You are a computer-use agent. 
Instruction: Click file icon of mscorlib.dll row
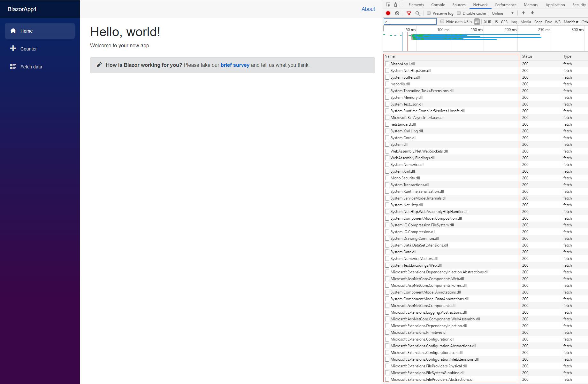(387, 84)
